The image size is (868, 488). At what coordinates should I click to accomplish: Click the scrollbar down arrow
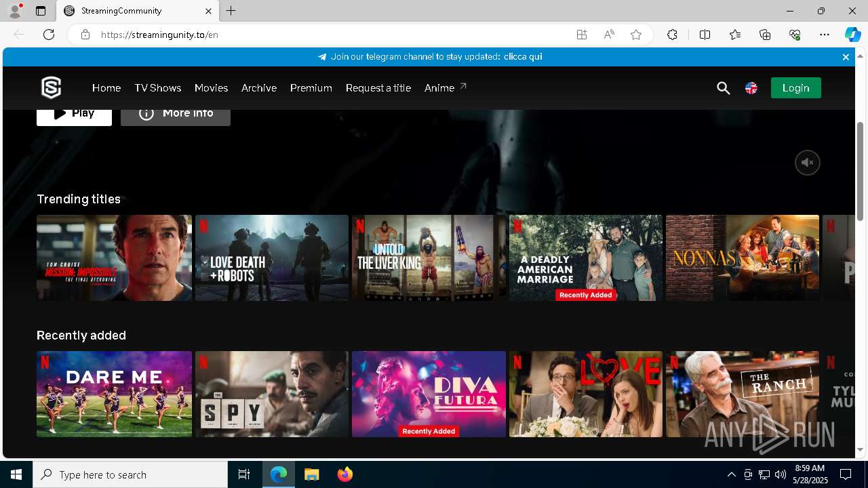tap(861, 450)
